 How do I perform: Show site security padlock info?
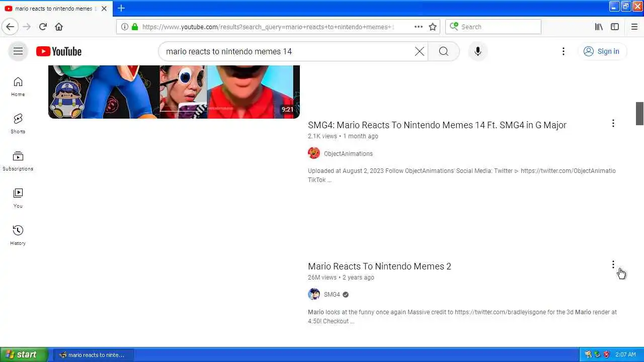[134, 27]
